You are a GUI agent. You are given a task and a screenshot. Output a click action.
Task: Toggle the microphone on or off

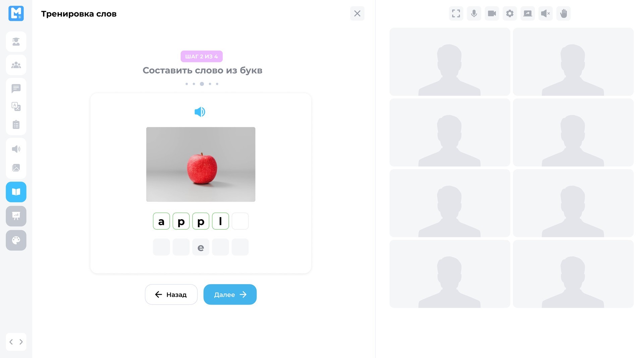tap(474, 13)
